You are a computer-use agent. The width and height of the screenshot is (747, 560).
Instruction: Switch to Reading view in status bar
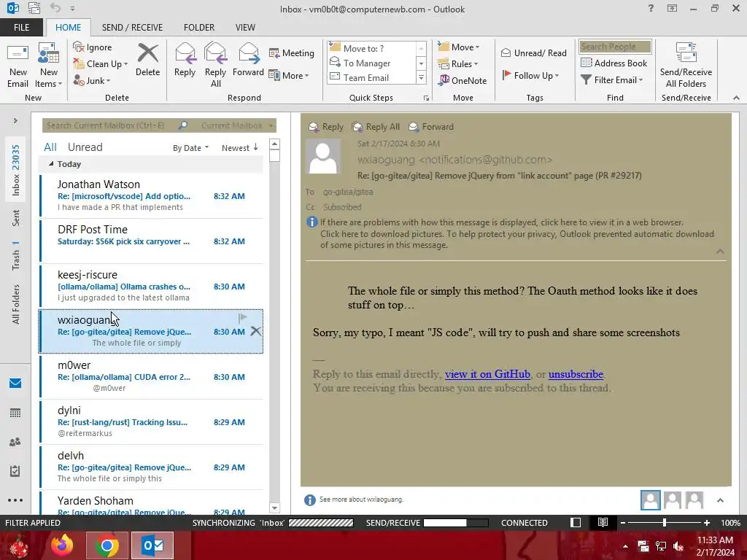point(603,522)
